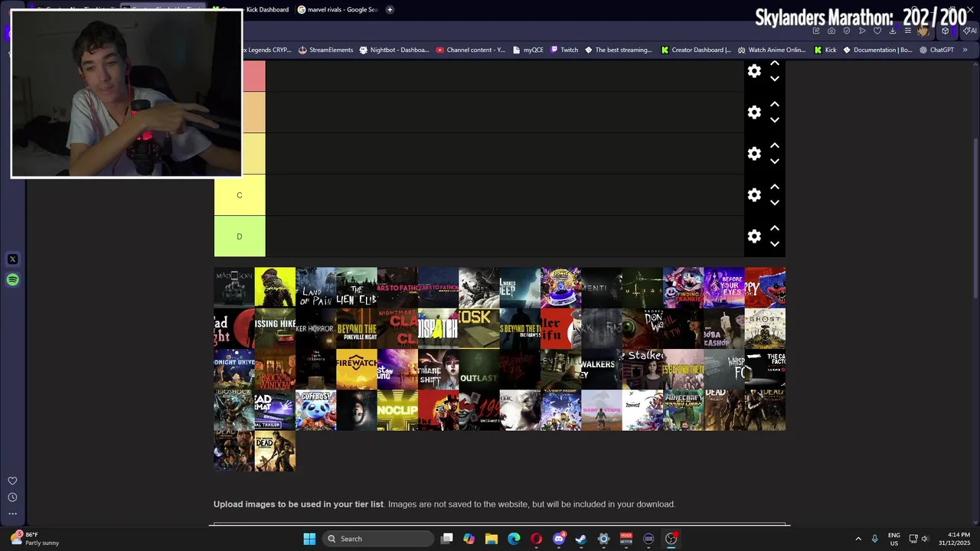
Task: Open Discord from taskbar
Action: pyautogui.click(x=559, y=539)
